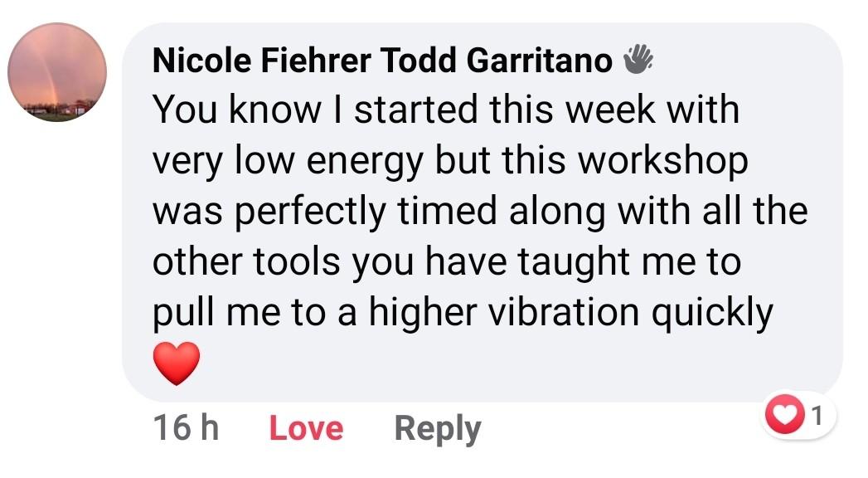Click the waving hand badge icon
The image size is (868, 478).
coord(638,59)
